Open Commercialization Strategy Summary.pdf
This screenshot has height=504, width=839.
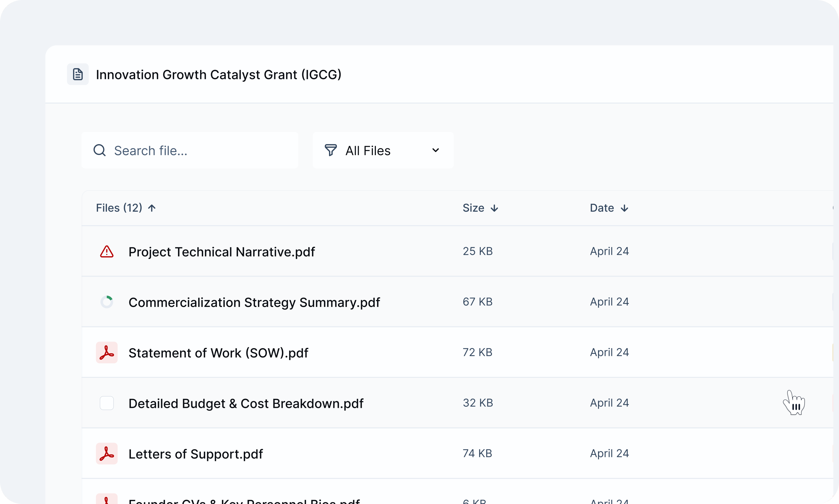tap(254, 302)
